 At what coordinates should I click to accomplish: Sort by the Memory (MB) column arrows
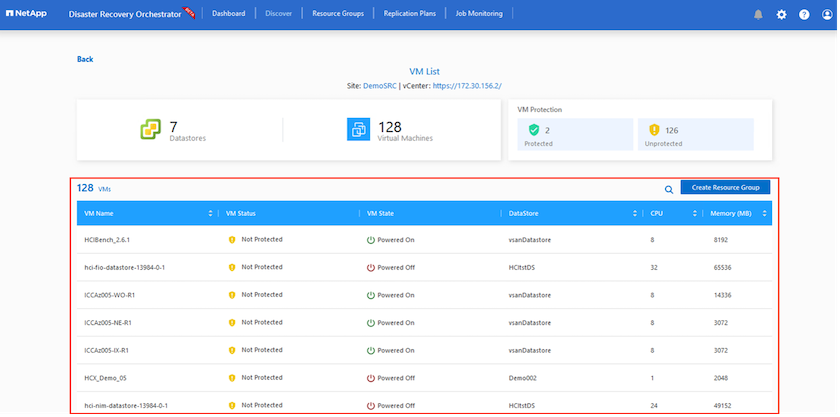[764, 213]
